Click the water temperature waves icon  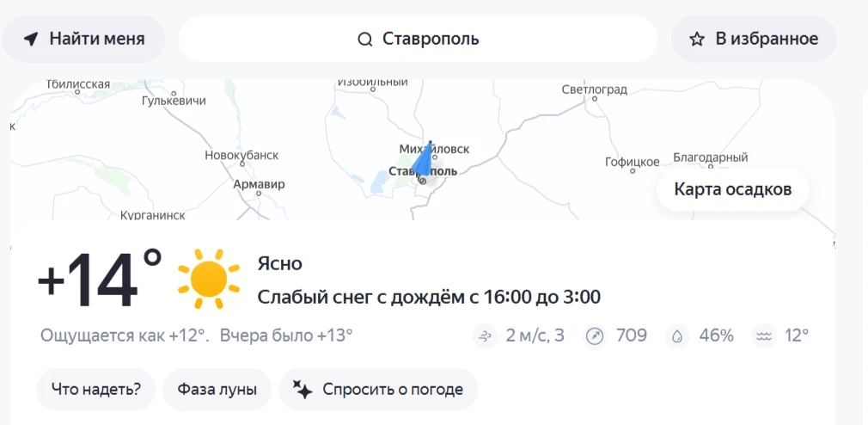[763, 336]
